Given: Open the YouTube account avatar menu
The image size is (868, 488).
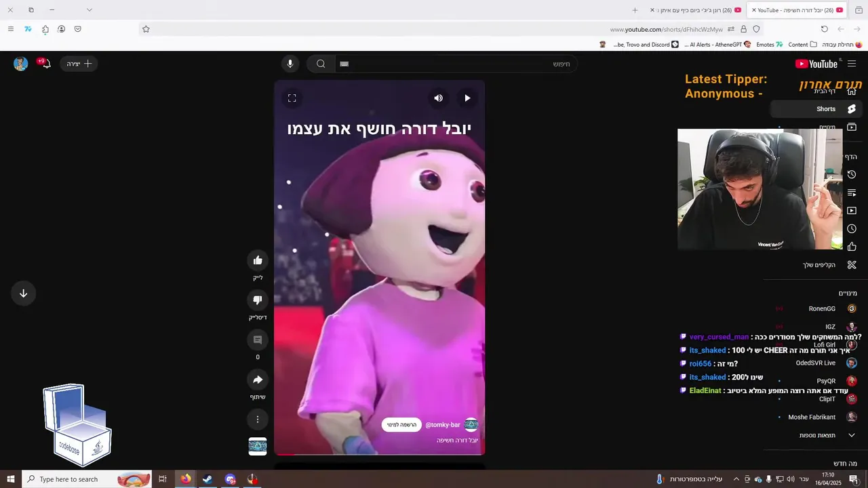Looking at the screenshot, I should (21, 64).
